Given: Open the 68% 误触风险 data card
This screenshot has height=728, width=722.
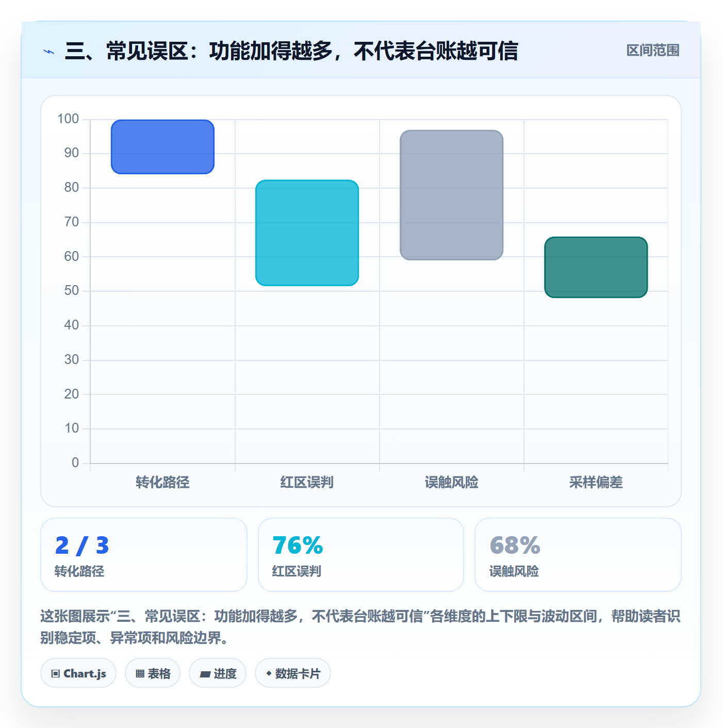Looking at the screenshot, I should pyautogui.click(x=578, y=555).
